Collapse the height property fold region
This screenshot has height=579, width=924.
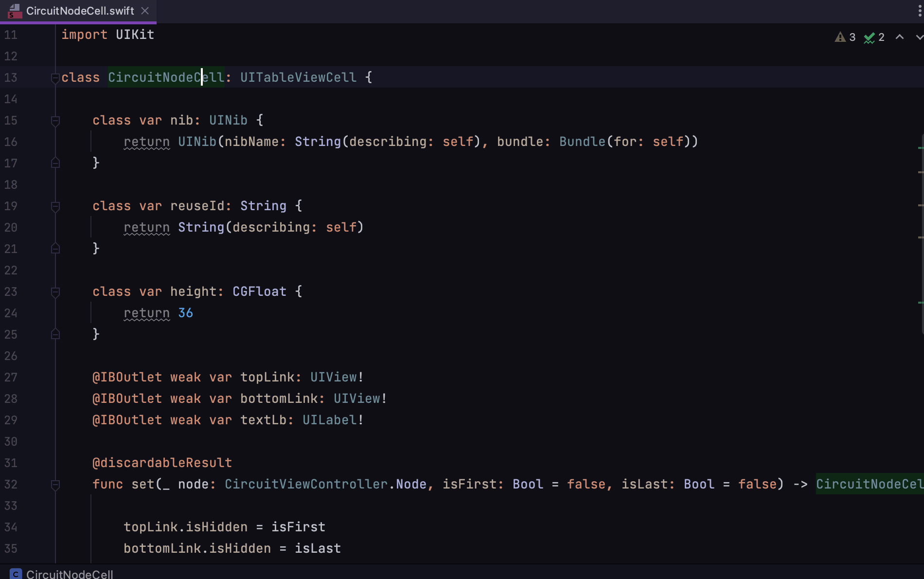(x=55, y=291)
